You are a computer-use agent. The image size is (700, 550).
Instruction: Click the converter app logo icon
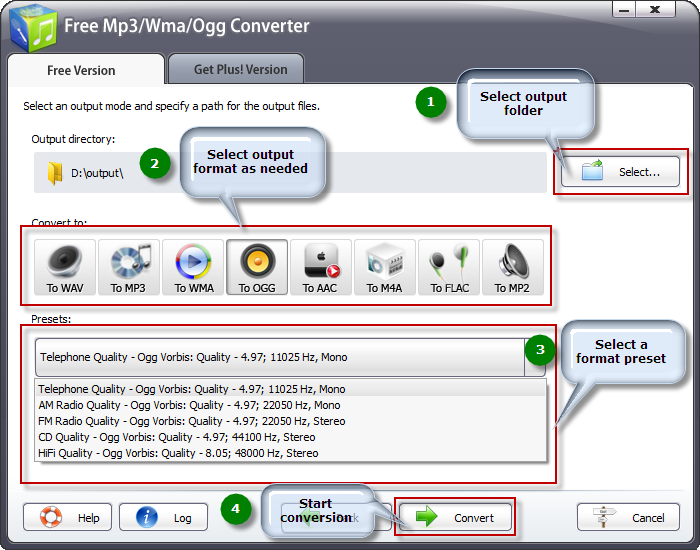[x=33, y=28]
